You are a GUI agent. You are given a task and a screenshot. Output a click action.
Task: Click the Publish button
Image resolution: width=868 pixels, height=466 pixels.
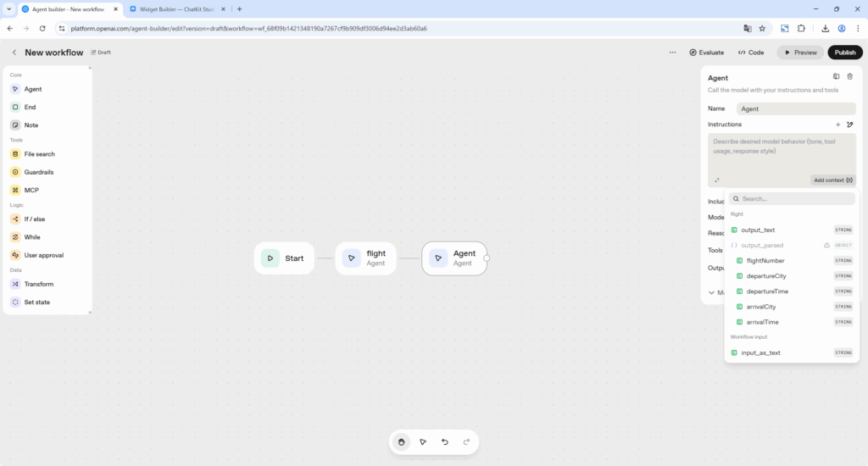[844, 53]
